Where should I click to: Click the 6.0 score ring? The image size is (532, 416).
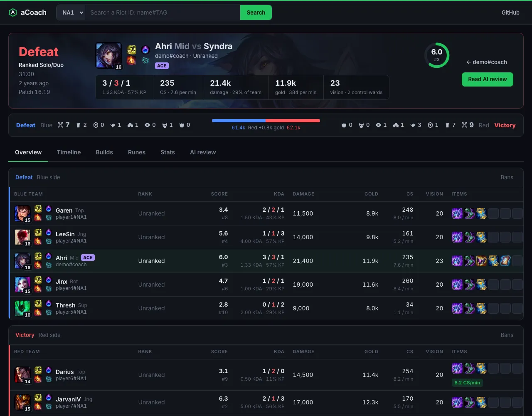tap(437, 55)
